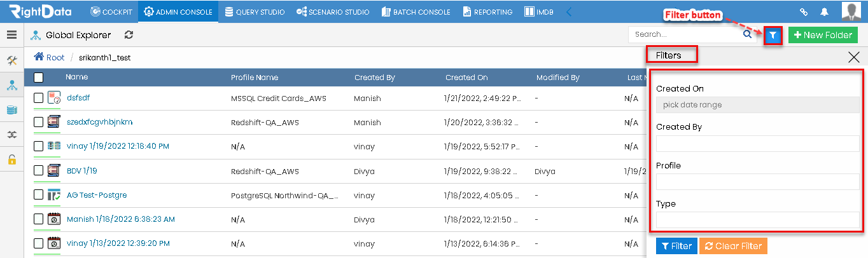Open the lock security sidebar icon
This screenshot has width=868, height=258.
[11, 160]
